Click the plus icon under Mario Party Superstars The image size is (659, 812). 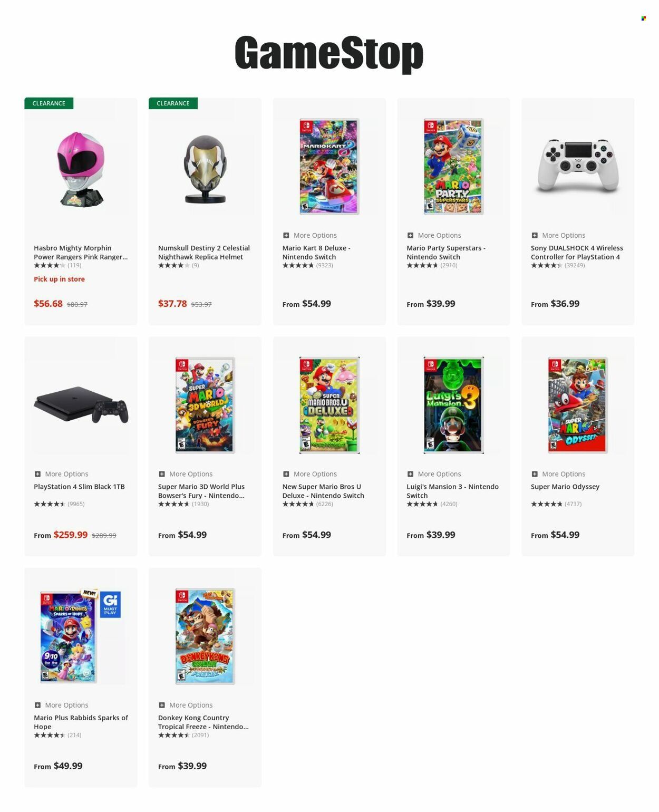click(410, 235)
